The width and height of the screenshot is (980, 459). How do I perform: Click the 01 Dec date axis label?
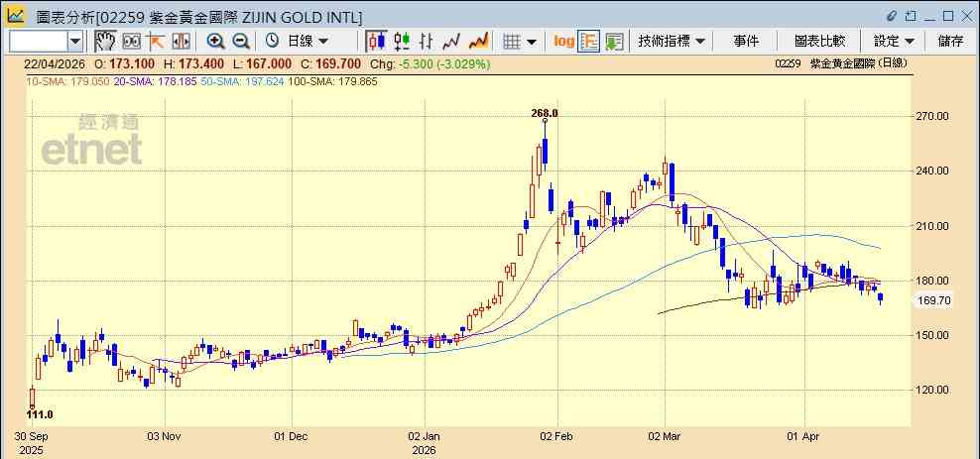click(x=292, y=436)
